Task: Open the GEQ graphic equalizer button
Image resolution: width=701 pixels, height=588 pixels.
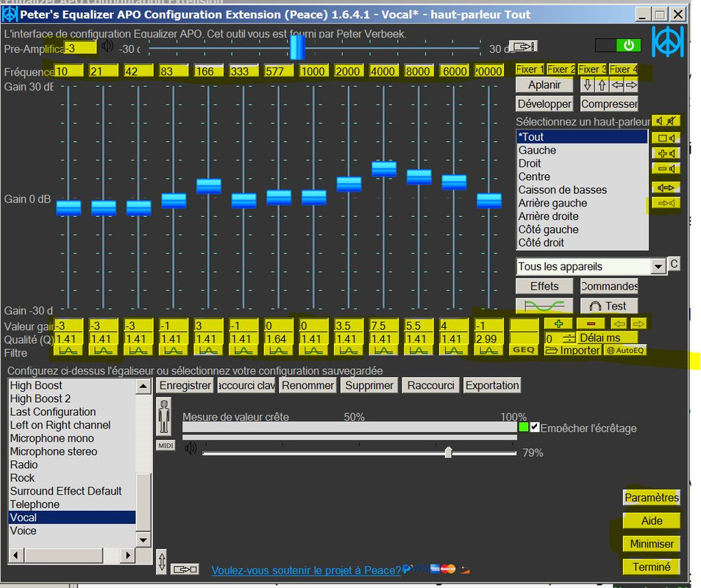Action: click(524, 350)
